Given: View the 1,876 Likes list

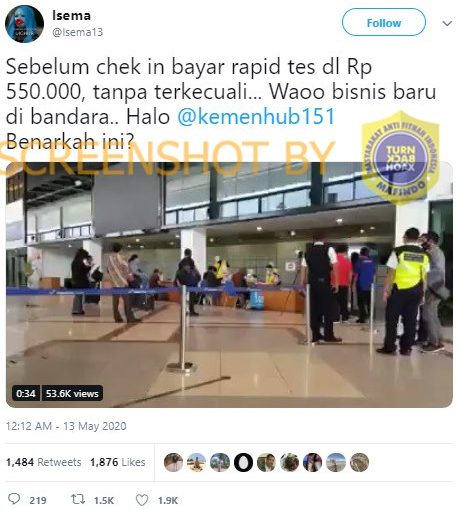Looking at the screenshot, I should (x=118, y=462).
